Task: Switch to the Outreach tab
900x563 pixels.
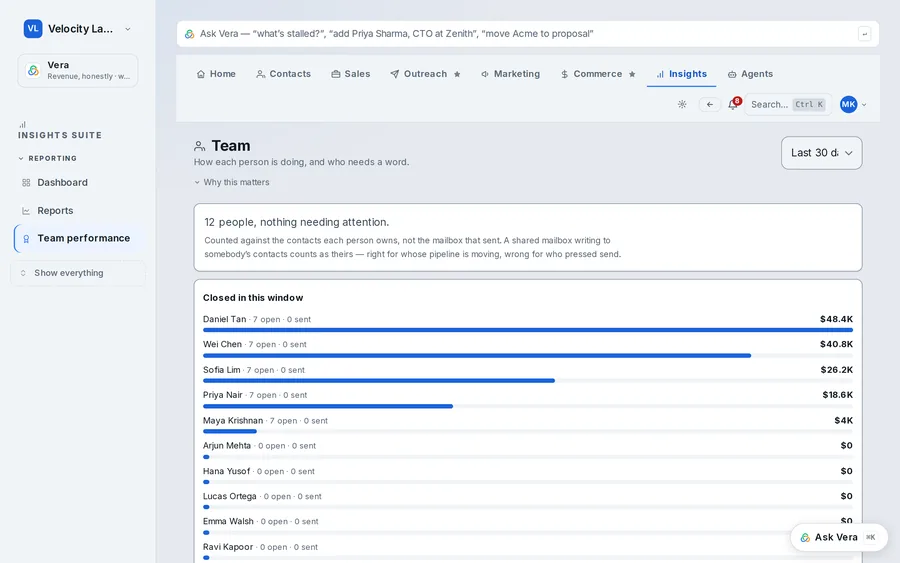Action: coord(425,74)
